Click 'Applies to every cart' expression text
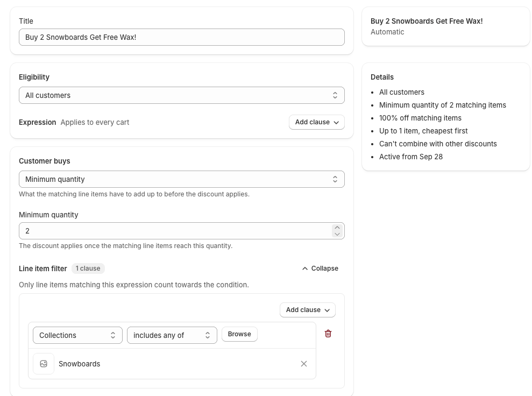The width and height of the screenshot is (532, 396). (x=95, y=122)
